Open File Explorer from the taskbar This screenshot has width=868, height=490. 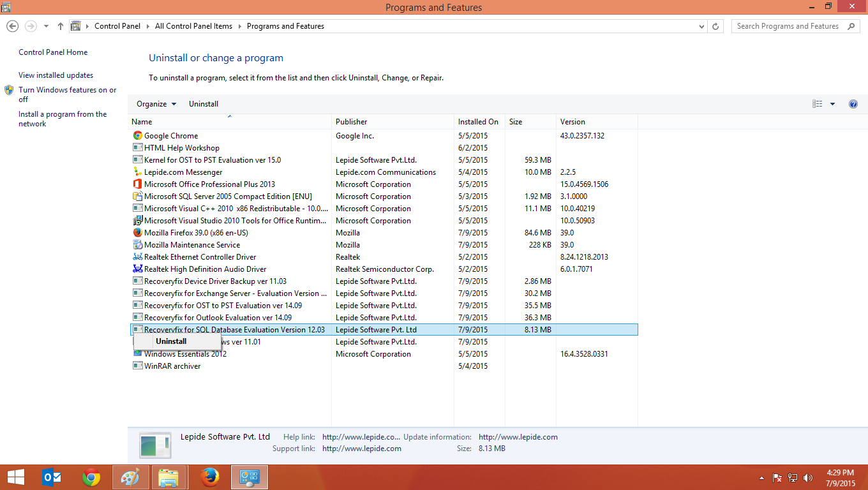pos(168,477)
